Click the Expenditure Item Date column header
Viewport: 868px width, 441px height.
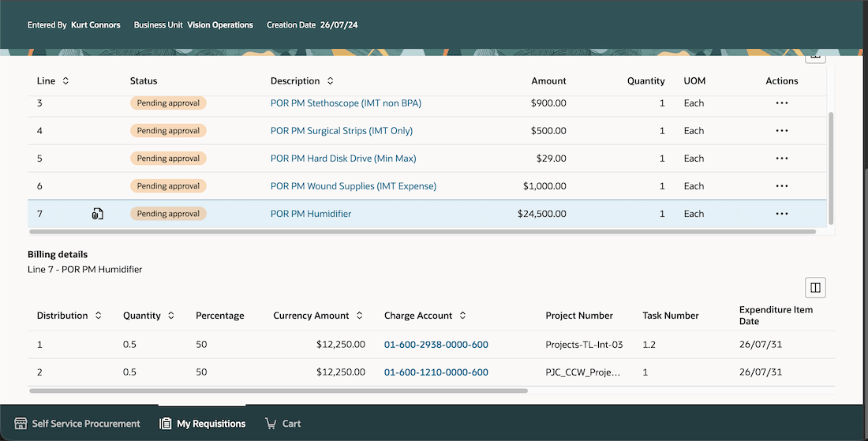(776, 316)
